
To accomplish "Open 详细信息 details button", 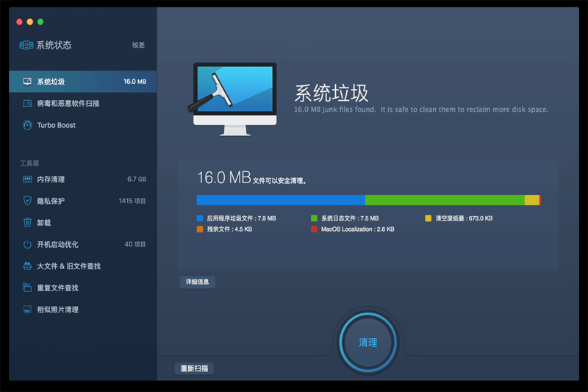I will 198,282.
